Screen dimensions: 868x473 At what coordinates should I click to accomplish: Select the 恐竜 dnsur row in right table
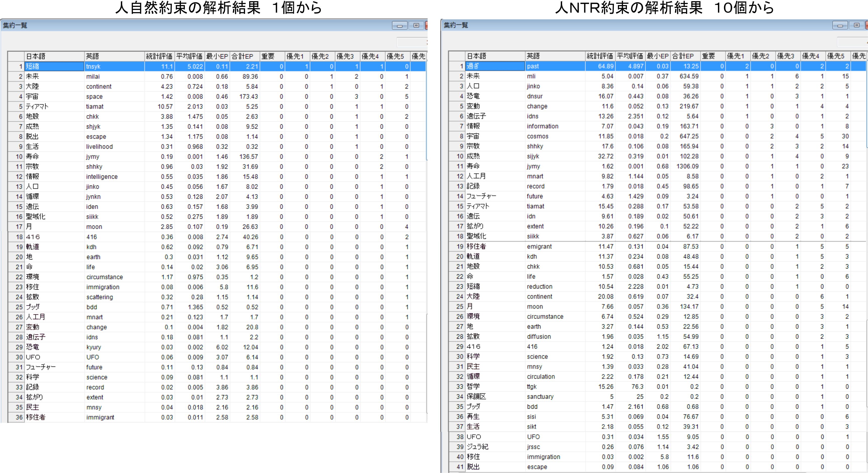point(495,96)
